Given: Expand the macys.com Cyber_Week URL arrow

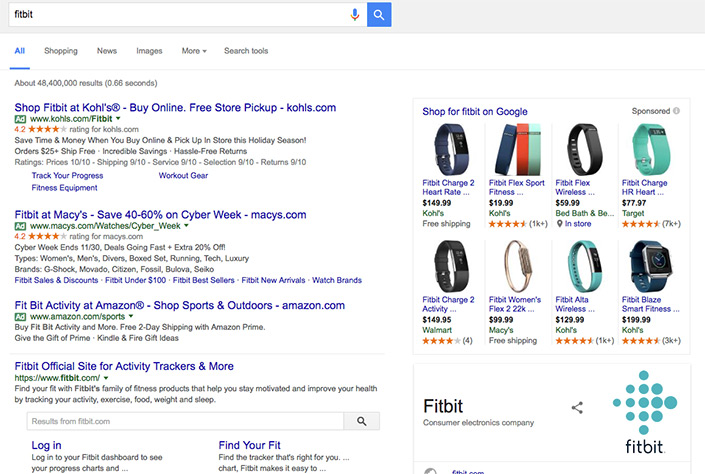Looking at the screenshot, I should tap(186, 226).
